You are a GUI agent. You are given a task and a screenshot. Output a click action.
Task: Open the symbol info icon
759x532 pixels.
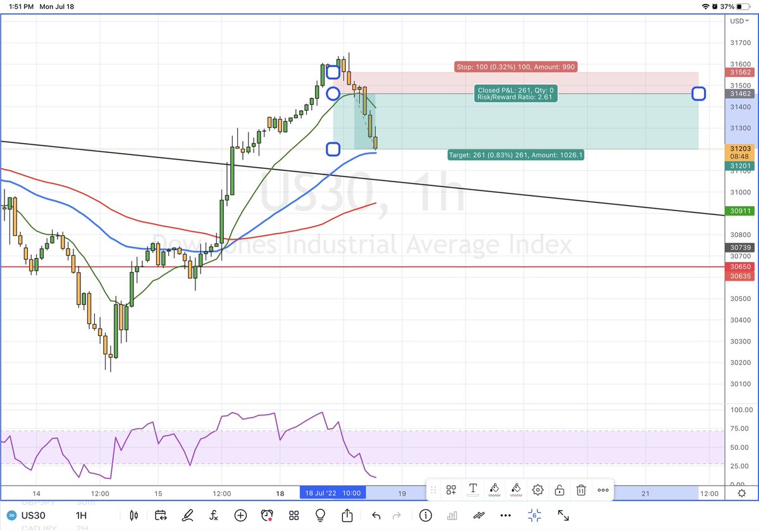point(426,516)
